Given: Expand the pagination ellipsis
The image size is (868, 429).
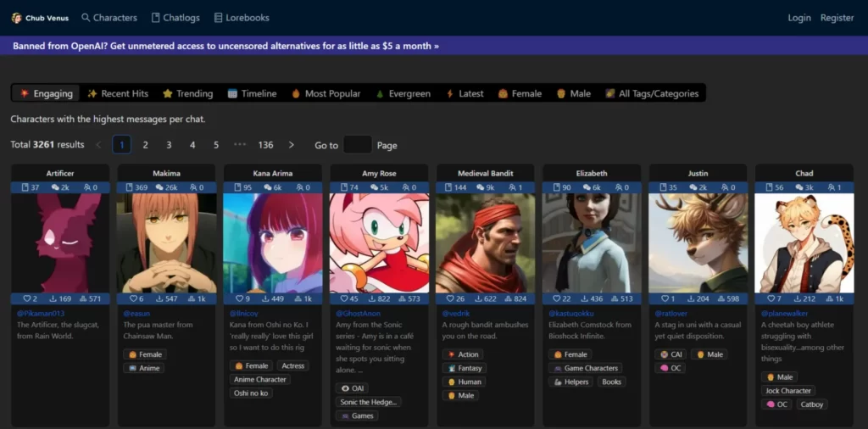Looking at the screenshot, I should 240,145.
